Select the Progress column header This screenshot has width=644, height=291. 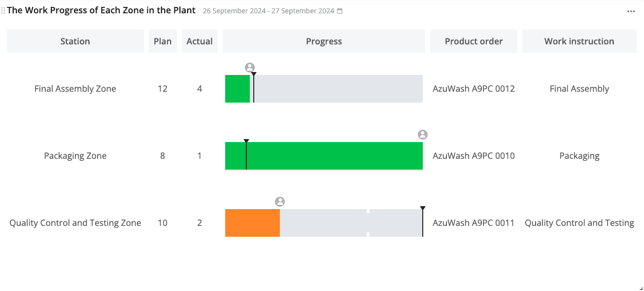[324, 41]
